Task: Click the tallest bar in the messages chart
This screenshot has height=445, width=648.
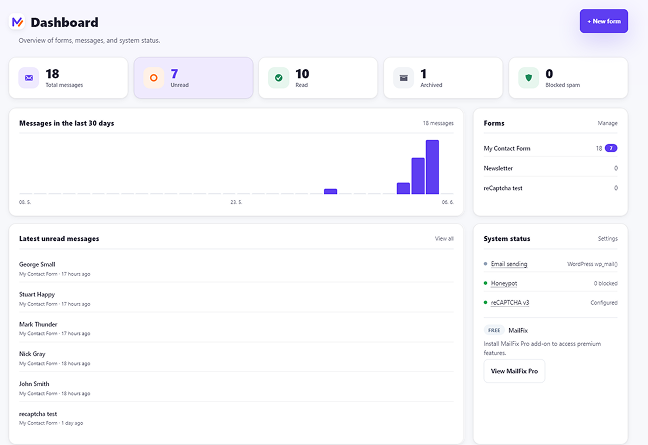Action: [x=432, y=167]
